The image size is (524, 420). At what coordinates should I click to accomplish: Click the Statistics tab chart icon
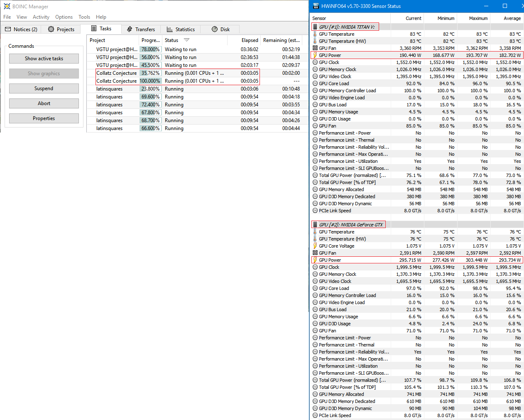pyautogui.click(x=169, y=29)
